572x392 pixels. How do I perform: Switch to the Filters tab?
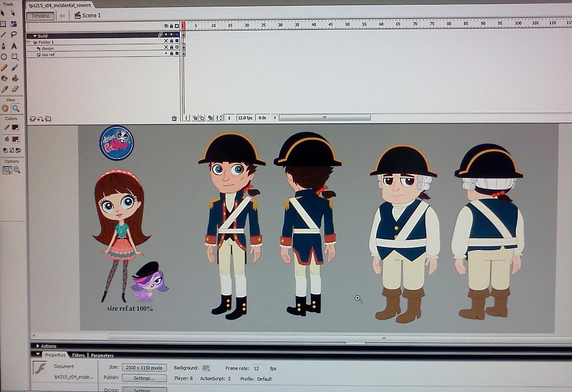(x=78, y=355)
